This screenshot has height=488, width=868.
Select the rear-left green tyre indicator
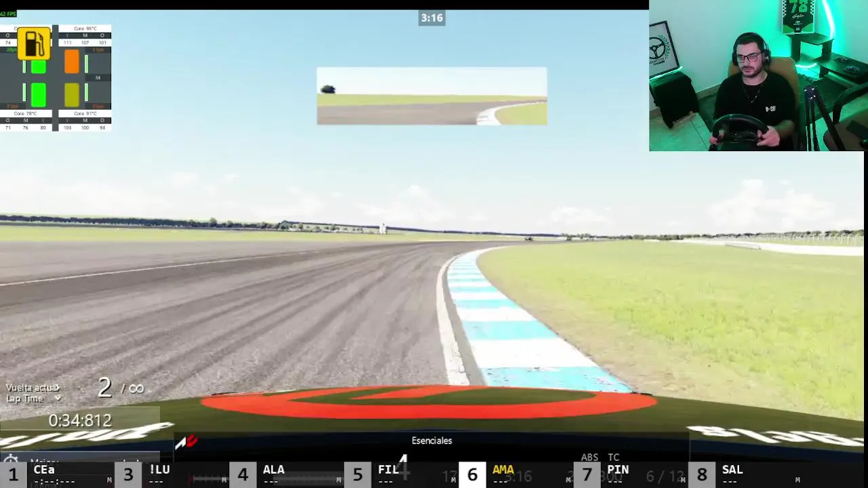[x=39, y=95]
